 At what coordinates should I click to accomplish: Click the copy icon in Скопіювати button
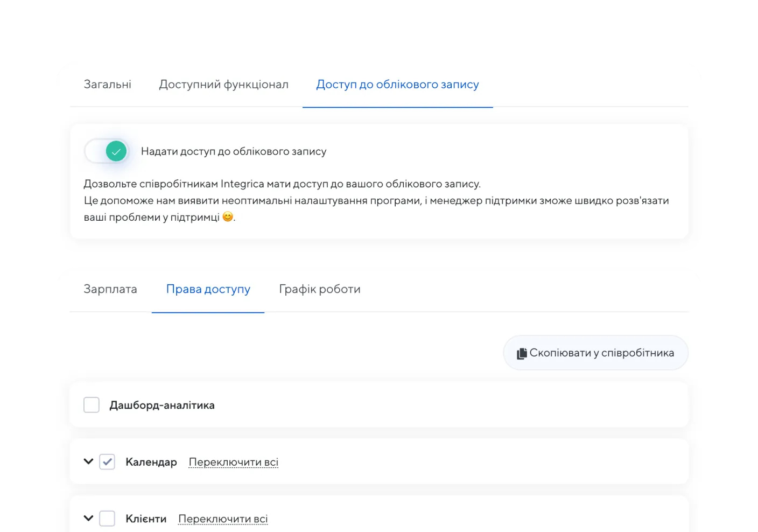pyautogui.click(x=522, y=354)
